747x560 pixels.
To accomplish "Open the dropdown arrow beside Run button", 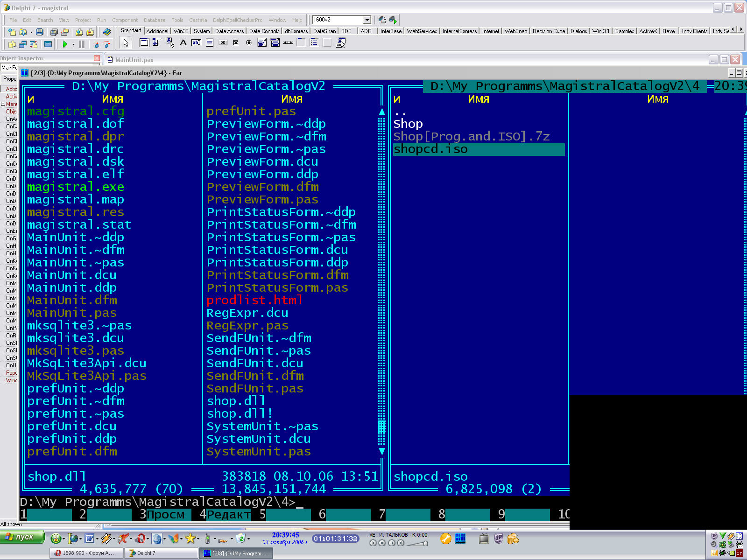I will pos(73,45).
